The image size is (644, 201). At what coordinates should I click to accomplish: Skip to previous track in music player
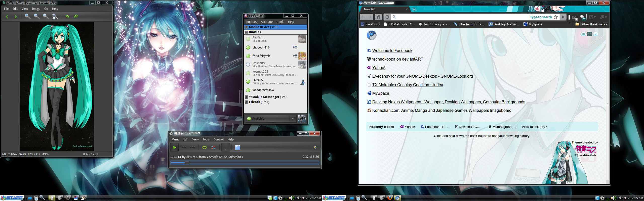[x=183, y=147]
